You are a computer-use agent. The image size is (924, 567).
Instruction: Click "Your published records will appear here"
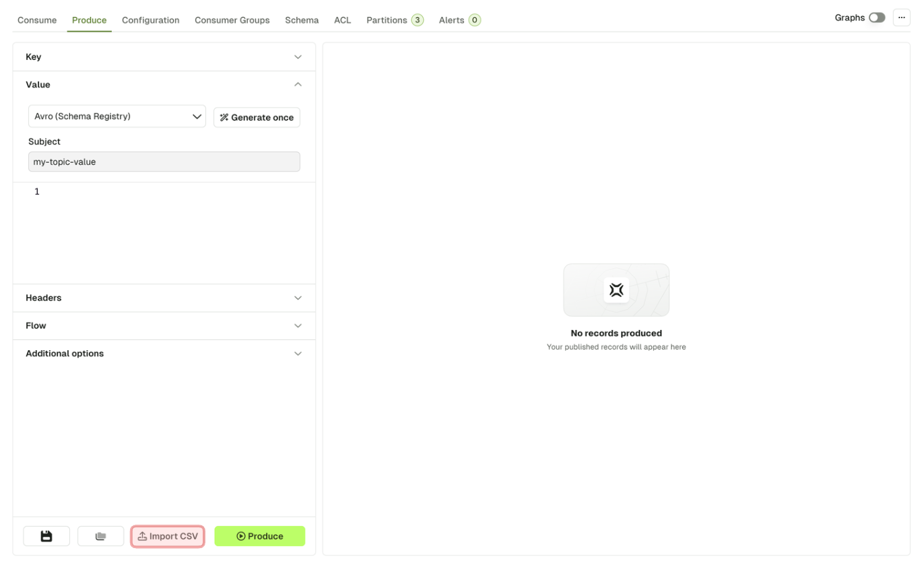click(x=616, y=347)
